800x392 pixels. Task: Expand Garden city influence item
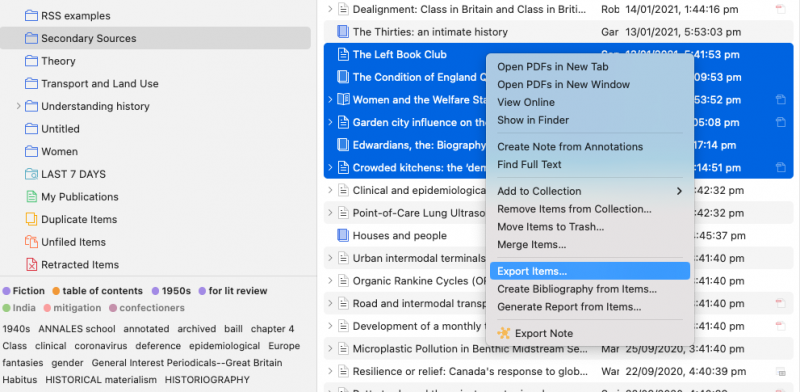[330, 122]
